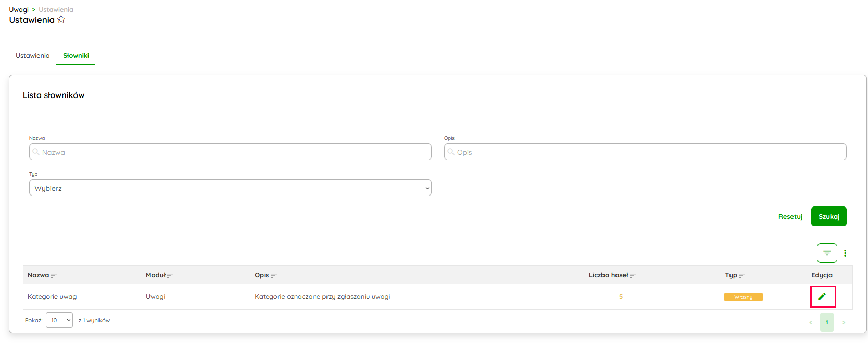The image size is (868, 353).
Task: Click the Uwagi breadcrumb link
Action: point(19,10)
